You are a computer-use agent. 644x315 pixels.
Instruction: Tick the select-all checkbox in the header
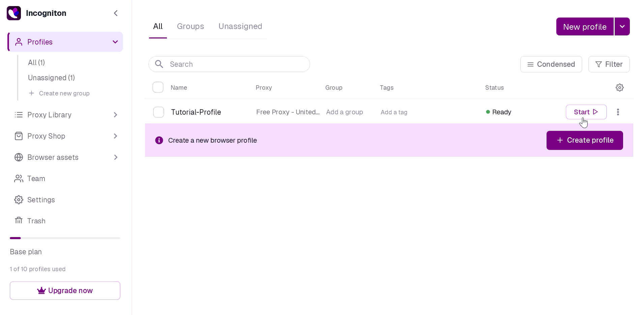click(x=158, y=87)
